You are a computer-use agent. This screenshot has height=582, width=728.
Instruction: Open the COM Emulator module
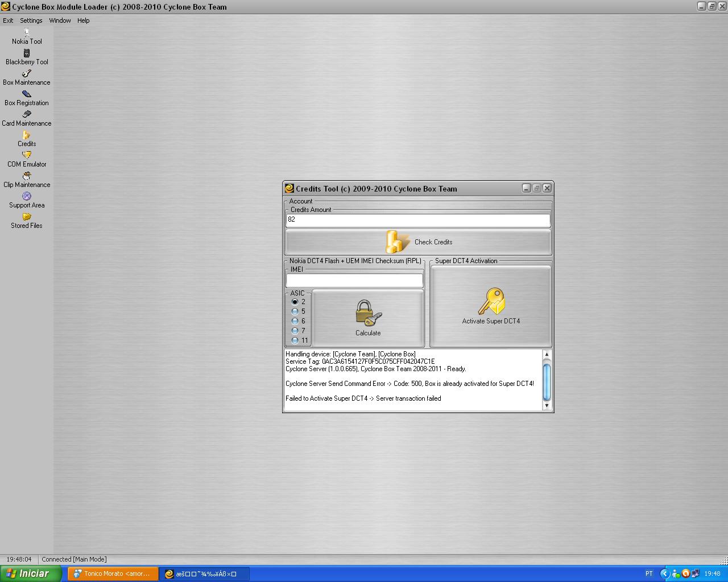[x=27, y=160]
